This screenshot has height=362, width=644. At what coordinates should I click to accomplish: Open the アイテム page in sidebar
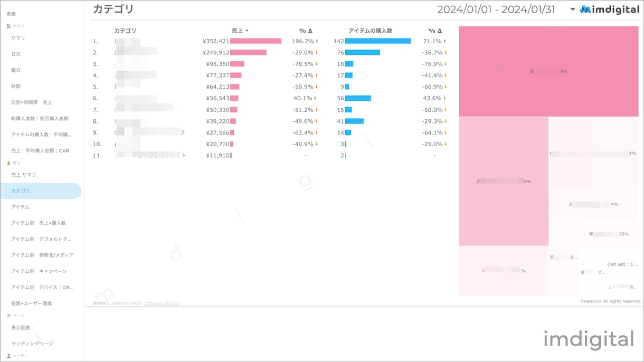pos(20,207)
